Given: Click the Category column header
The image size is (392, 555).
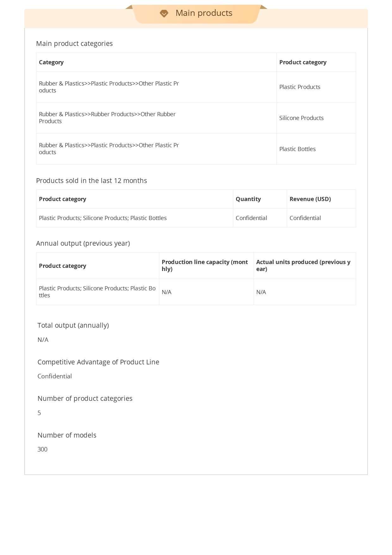Looking at the screenshot, I should click(x=51, y=62).
